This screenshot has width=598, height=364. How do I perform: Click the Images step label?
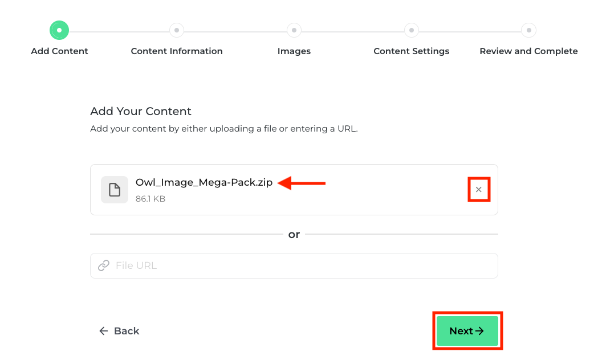(294, 51)
